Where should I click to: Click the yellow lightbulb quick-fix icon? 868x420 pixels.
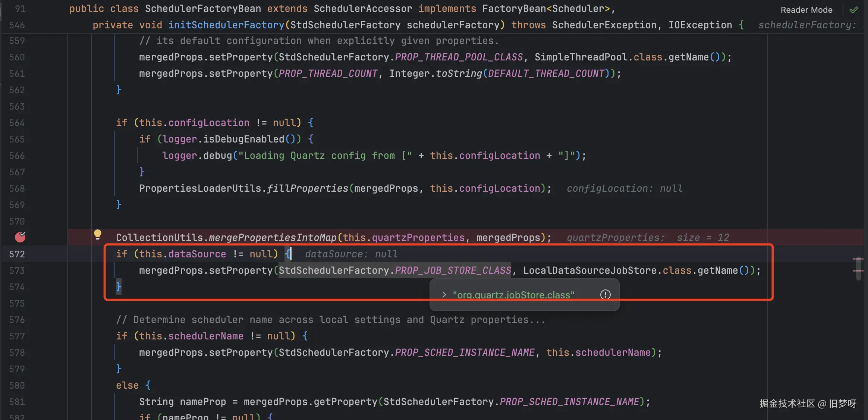pyautogui.click(x=98, y=234)
